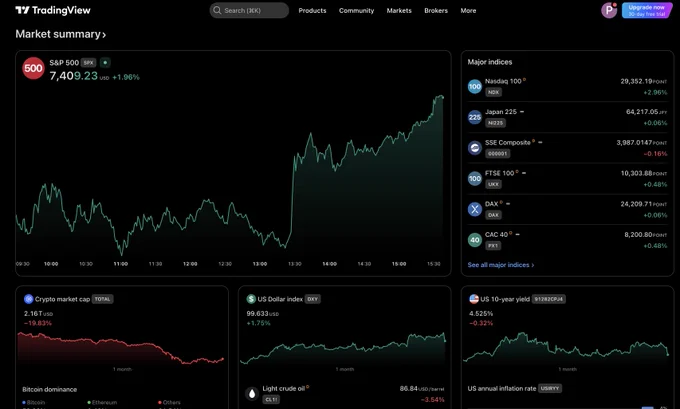Click the Bitcoin dominance heading

coord(49,389)
